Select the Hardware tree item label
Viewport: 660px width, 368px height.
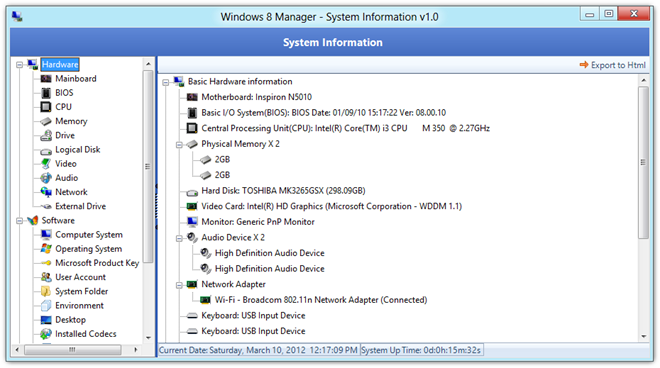click(60, 64)
